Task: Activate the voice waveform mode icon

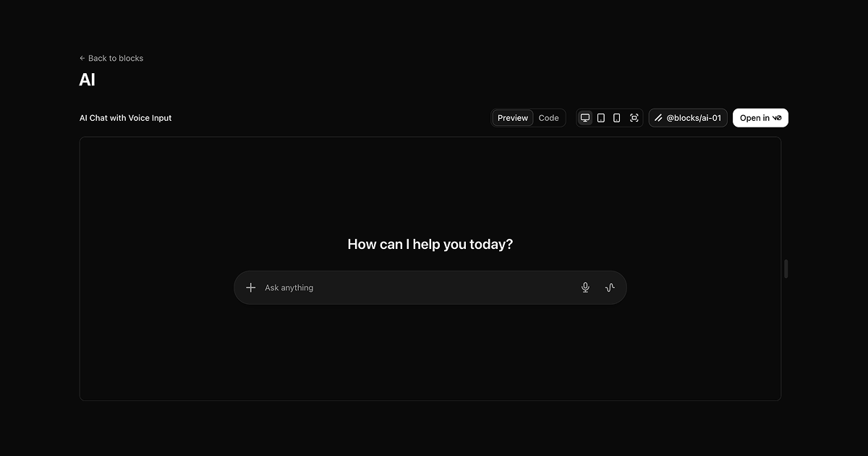Action: (610, 287)
